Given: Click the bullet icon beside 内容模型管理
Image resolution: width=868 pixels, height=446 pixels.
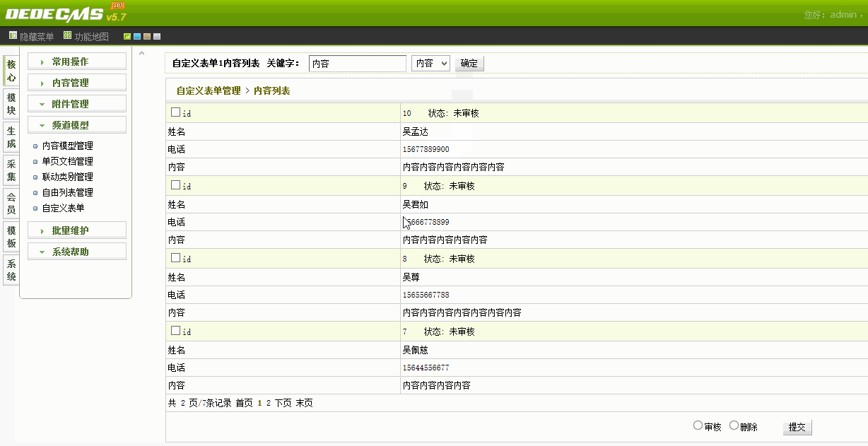Looking at the screenshot, I should pos(35,146).
